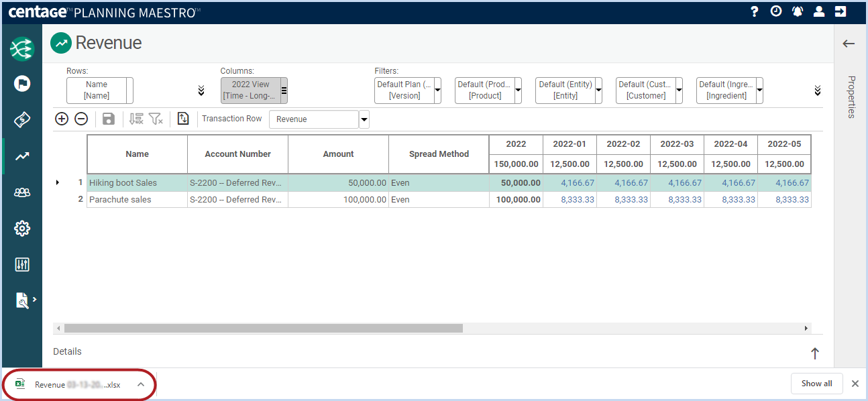Open the flag icon in sidebar
868x401 pixels.
22,84
